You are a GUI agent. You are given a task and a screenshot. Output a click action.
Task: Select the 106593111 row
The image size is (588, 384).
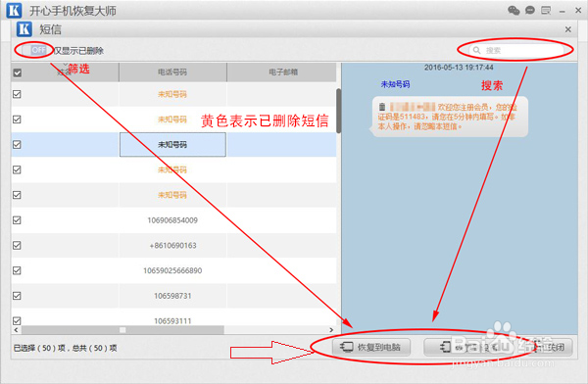click(173, 318)
